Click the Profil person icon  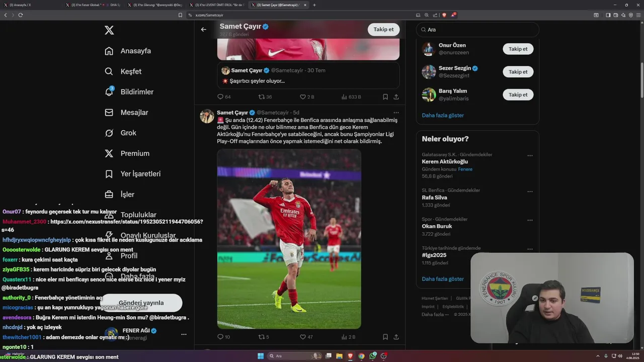click(x=109, y=256)
